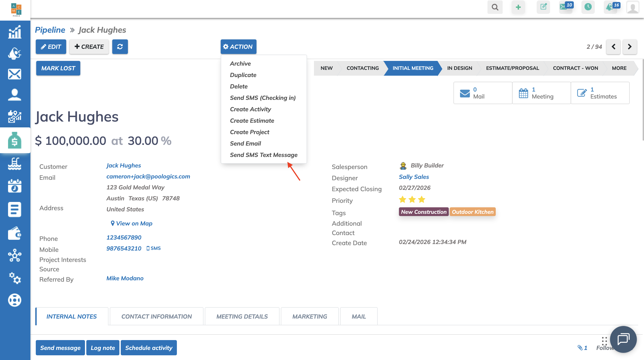This screenshot has width=644, height=360.
Task: Open the calendar module in sidebar
Action: pyautogui.click(x=15, y=186)
